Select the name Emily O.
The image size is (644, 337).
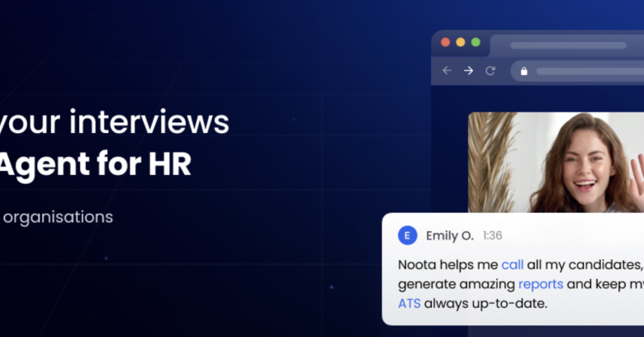[449, 236]
